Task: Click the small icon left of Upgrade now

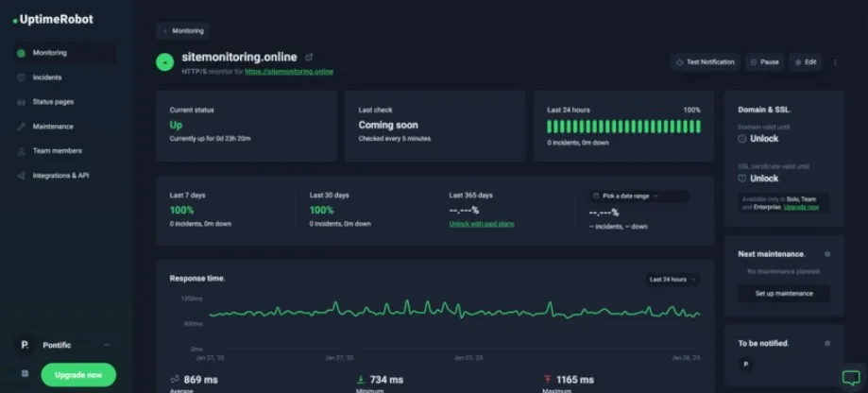Action: pyautogui.click(x=25, y=373)
